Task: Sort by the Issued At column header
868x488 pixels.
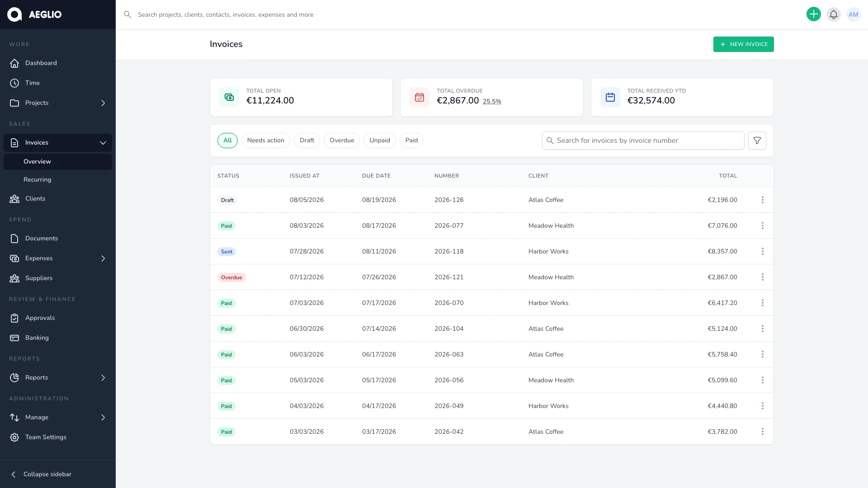Action: [305, 176]
